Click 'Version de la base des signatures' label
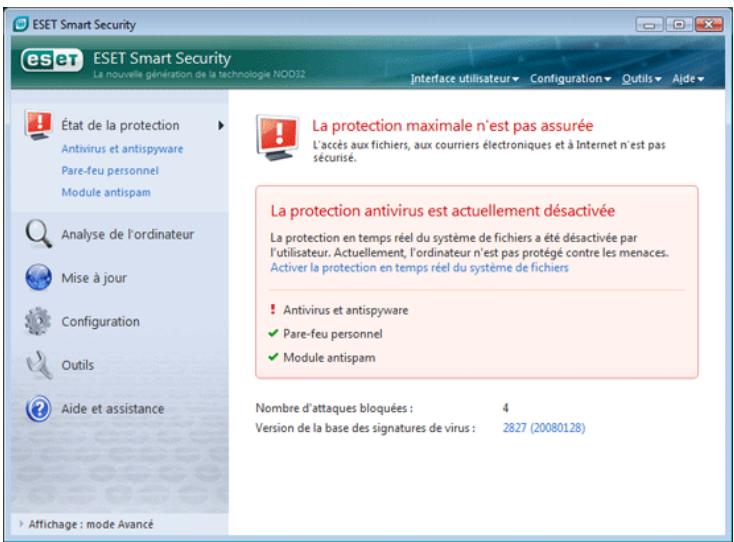734x542 pixels. 365,428
